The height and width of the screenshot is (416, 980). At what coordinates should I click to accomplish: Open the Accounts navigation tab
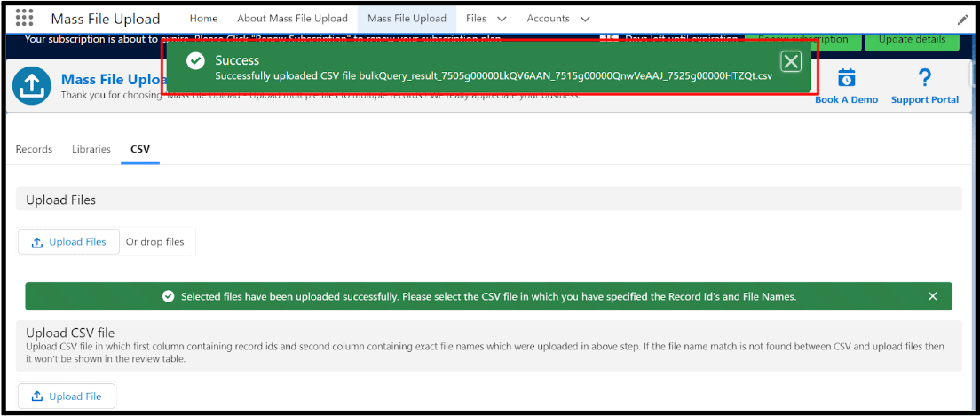548,19
